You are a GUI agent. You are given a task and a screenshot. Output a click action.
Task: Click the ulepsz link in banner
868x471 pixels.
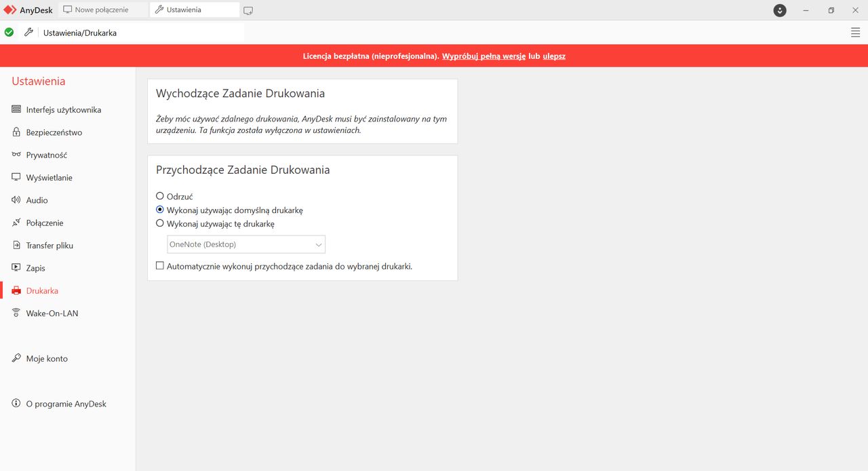(x=554, y=56)
